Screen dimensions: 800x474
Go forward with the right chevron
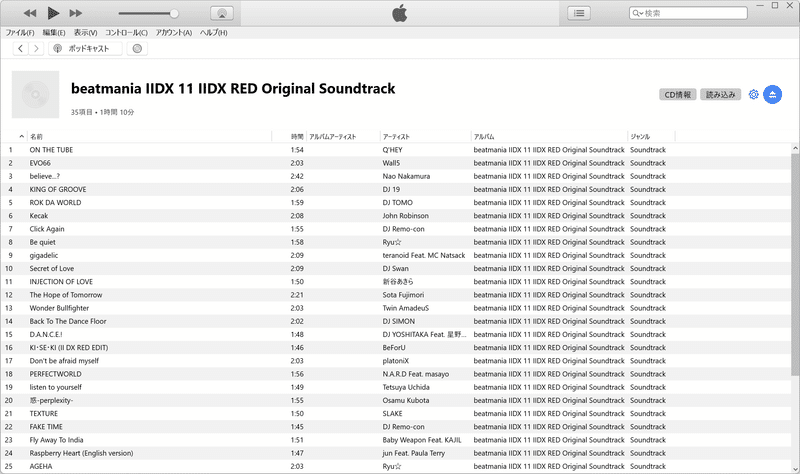pos(36,48)
